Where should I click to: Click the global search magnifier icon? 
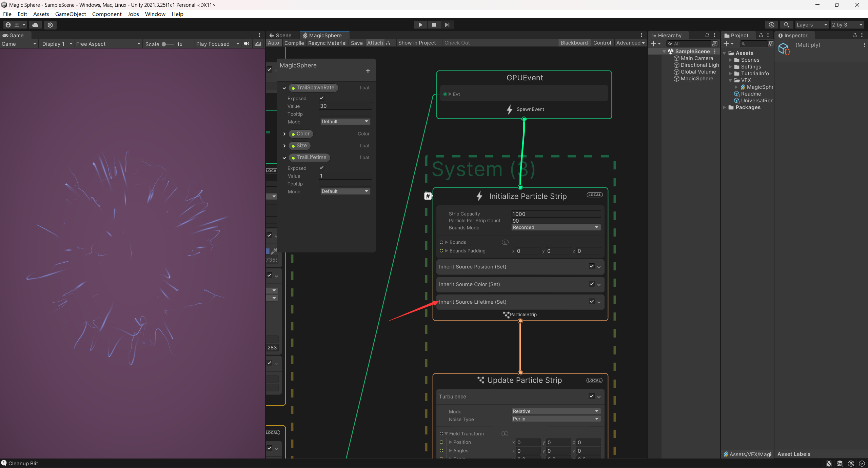786,25
